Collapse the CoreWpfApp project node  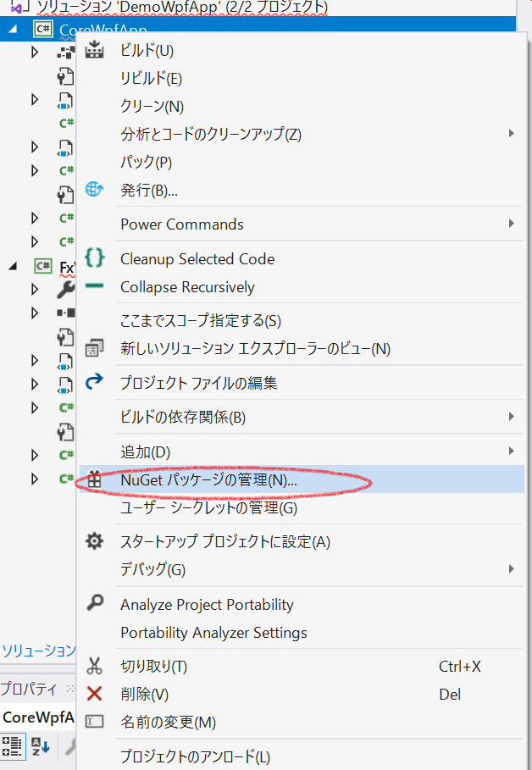click(x=13, y=29)
